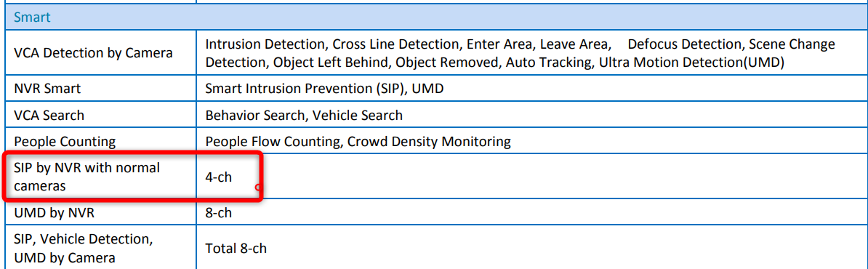Select the VCA Detection by Camera label
The width and height of the screenshot is (868, 269).
pos(93,53)
